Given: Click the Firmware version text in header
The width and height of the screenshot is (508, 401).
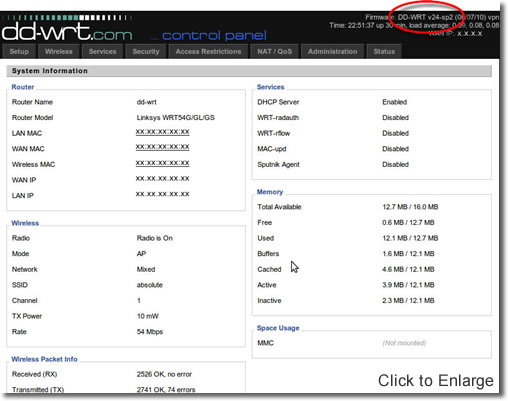Looking at the screenshot, I should point(432,17).
